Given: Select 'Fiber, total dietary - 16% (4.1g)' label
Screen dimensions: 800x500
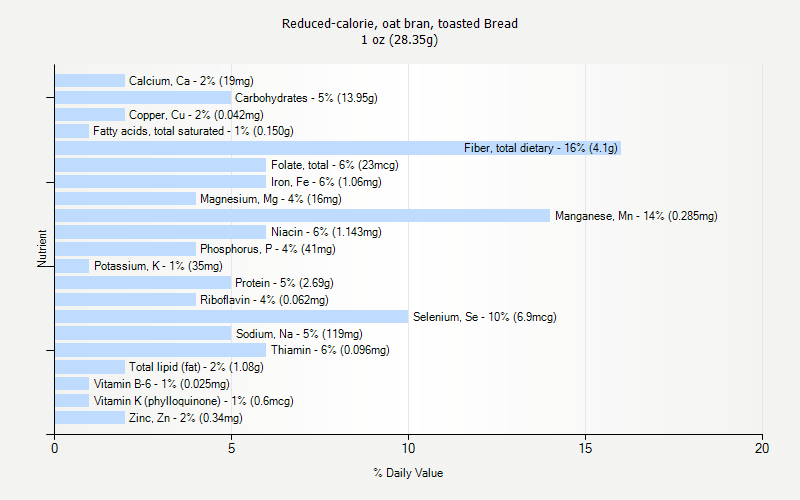Looking at the screenshot, I should (x=541, y=148).
